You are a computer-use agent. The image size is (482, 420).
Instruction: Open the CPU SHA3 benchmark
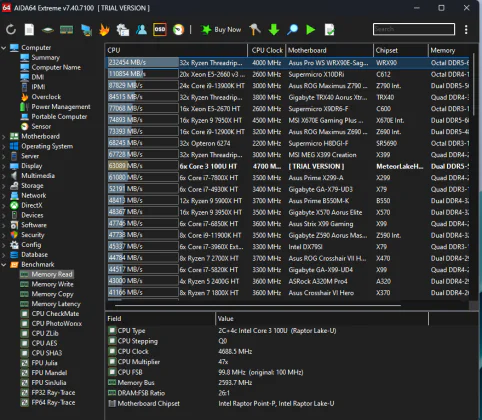click(x=47, y=353)
